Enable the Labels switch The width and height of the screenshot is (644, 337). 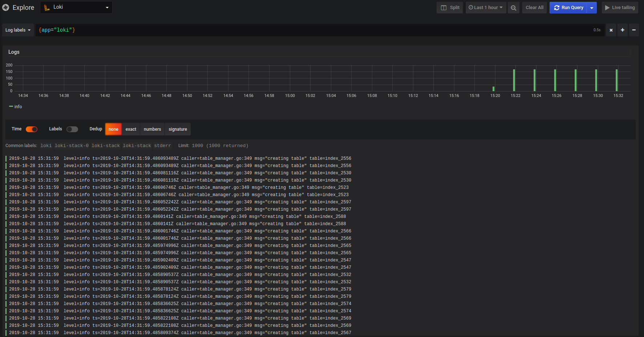(72, 129)
